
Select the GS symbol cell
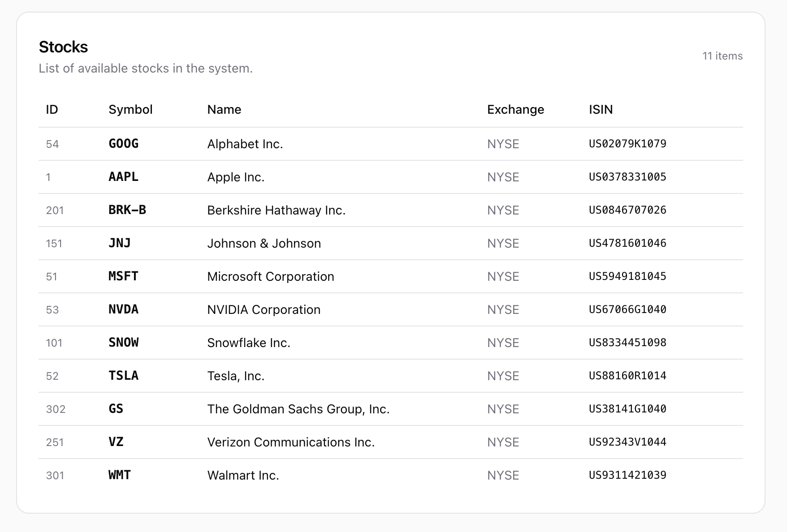116,409
